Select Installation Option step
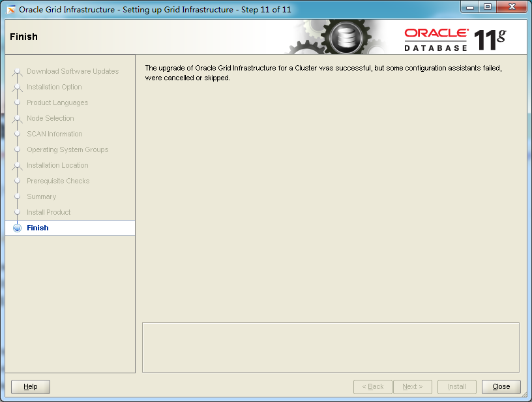This screenshot has width=532, height=402. pyautogui.click(x=54, y=87)
